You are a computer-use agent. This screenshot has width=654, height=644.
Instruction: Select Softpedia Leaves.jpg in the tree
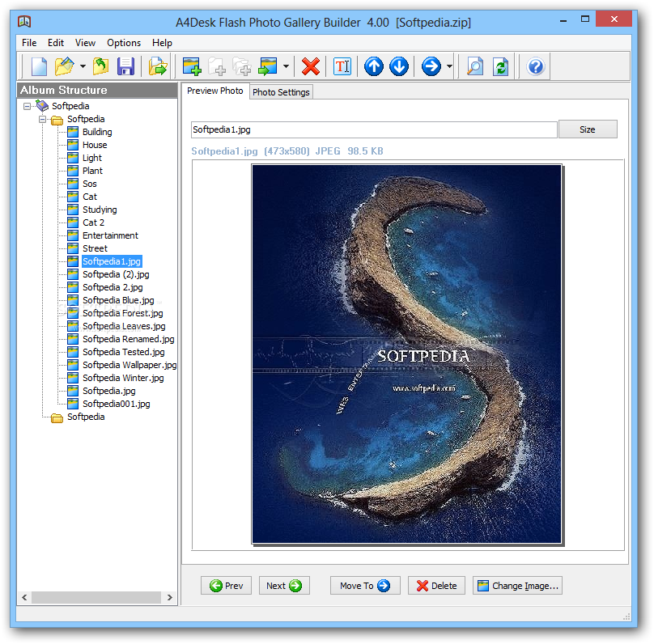pos(124,326)
